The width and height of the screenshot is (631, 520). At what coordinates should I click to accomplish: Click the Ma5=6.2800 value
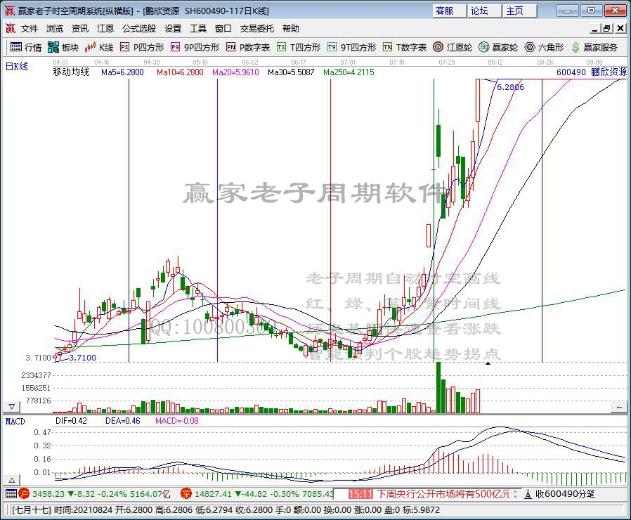(x=122, y=72)
